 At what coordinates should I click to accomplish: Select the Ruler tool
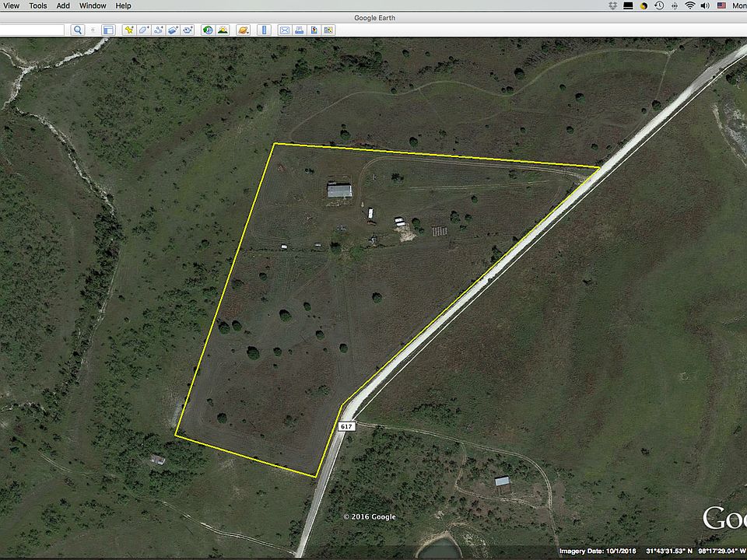pos(264,30)
